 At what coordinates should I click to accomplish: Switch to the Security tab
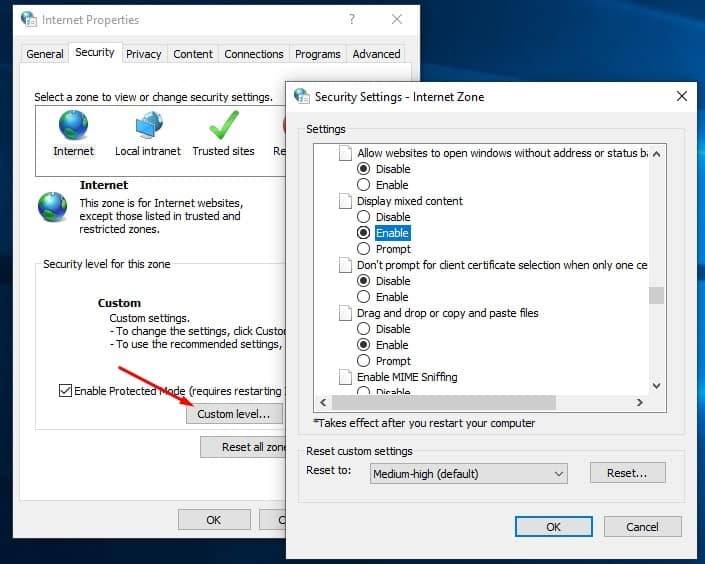95,53
